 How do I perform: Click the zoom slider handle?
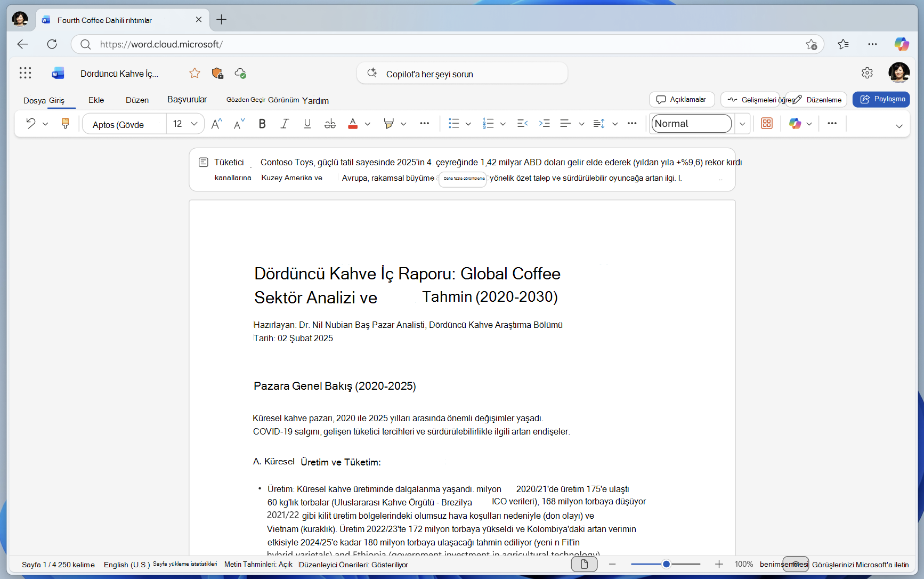(x=666, y=564)
